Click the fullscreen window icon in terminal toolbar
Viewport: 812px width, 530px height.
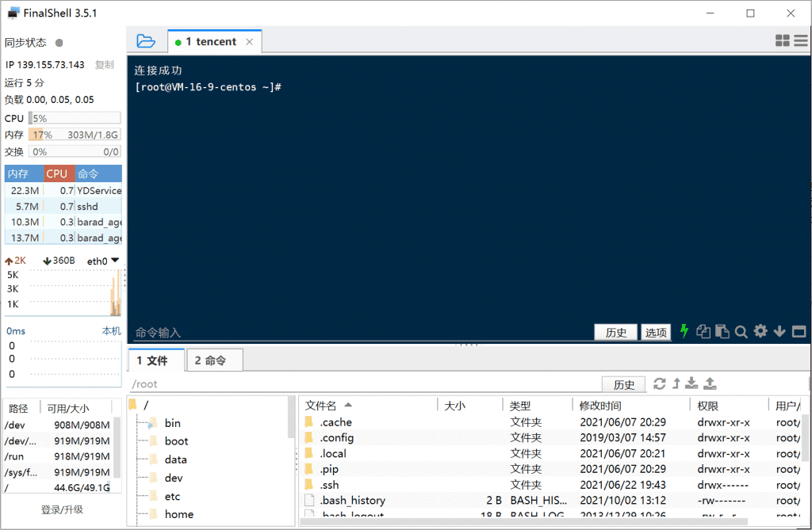[799, 332]
